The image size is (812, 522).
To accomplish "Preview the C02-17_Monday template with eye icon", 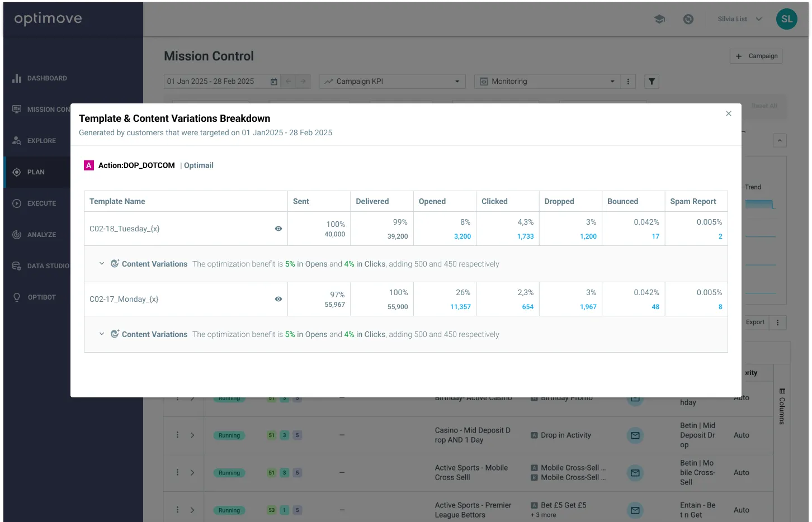I will click(278, 299).
